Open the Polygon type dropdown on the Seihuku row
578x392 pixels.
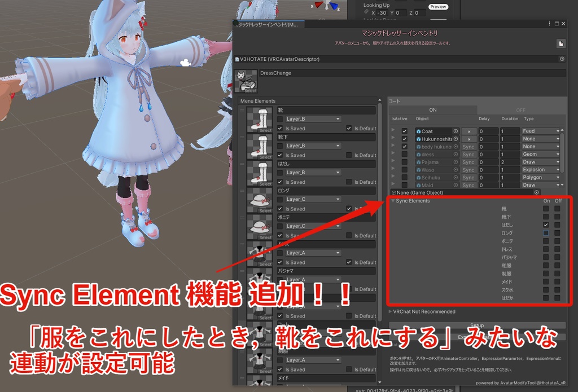click(x=541, y=178)
